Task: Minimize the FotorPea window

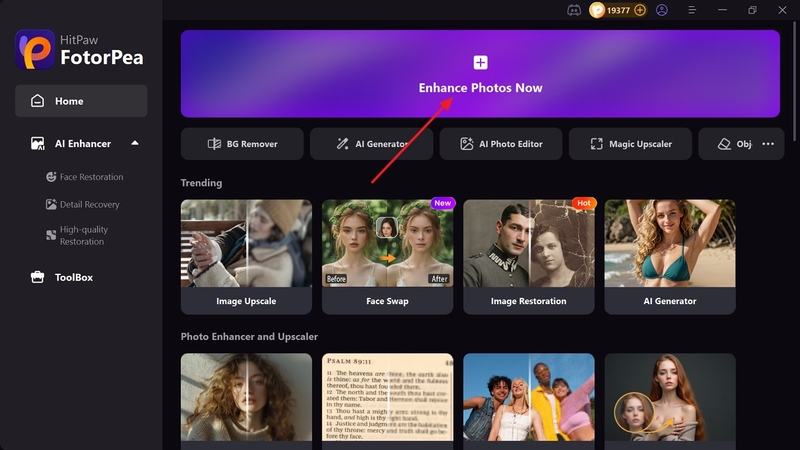Action: point(722,10)
